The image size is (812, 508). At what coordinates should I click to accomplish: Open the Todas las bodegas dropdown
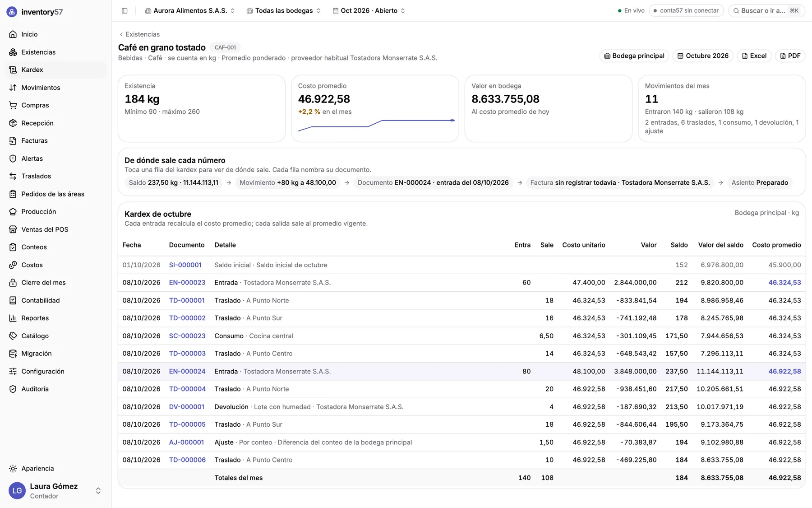click(x=284, y=10)
